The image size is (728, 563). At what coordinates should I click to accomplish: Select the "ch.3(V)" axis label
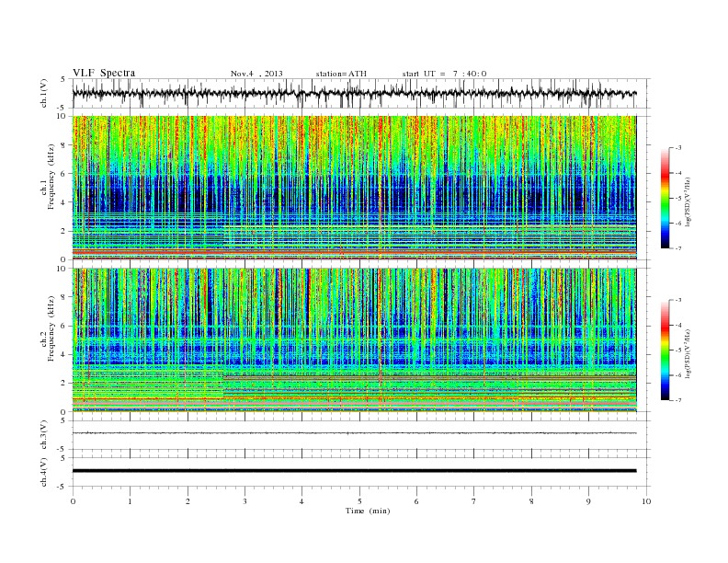pyautogui.click(x=44, y=434)
